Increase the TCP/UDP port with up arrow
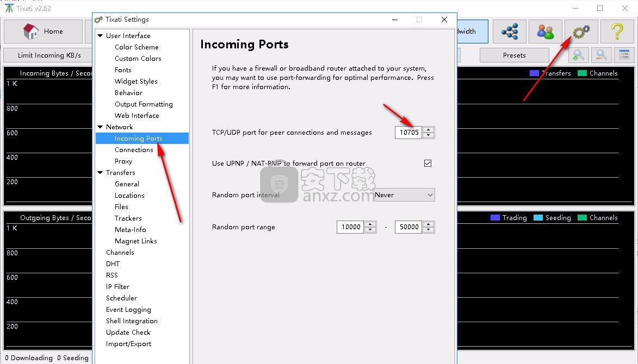The image size is (638, 364). point(429,130)
